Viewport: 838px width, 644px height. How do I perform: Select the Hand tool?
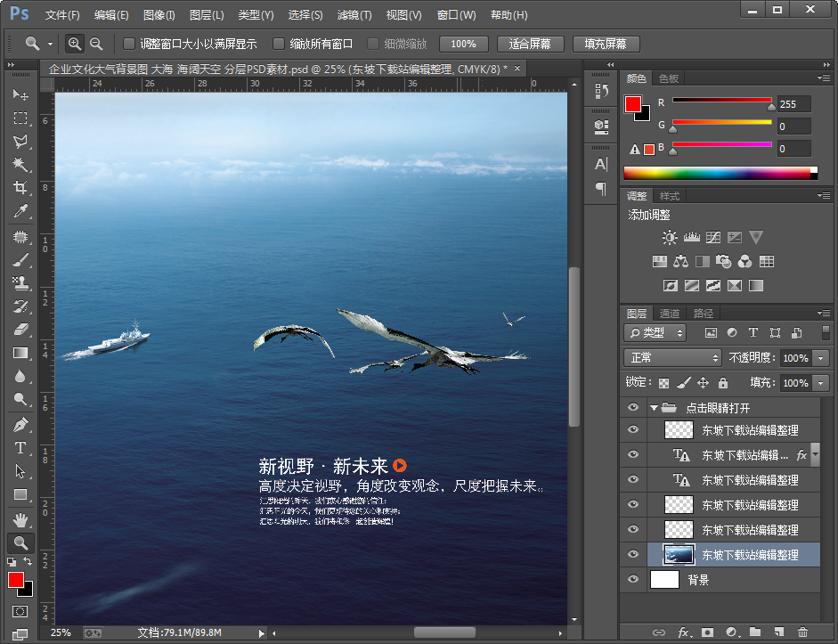[20, 518]
